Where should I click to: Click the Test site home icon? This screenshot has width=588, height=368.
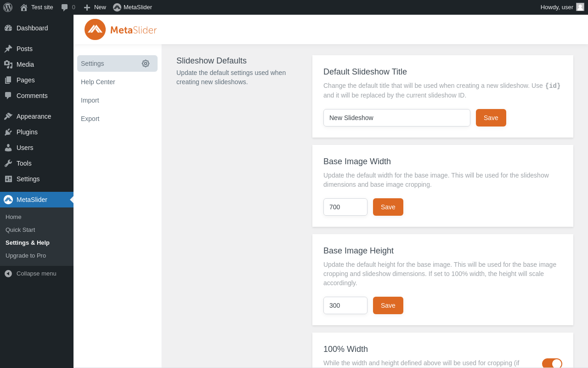pyautogui.click(x=24, y=7)
